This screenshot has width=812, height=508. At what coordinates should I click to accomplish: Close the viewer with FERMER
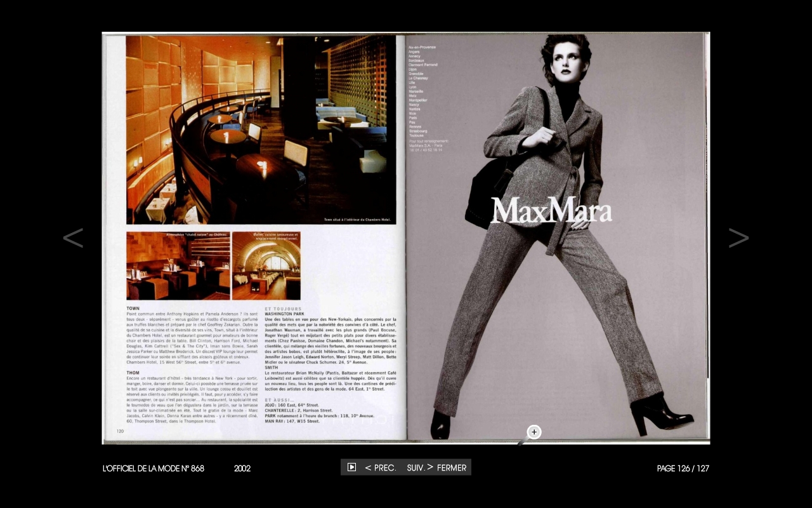(452, 468)
